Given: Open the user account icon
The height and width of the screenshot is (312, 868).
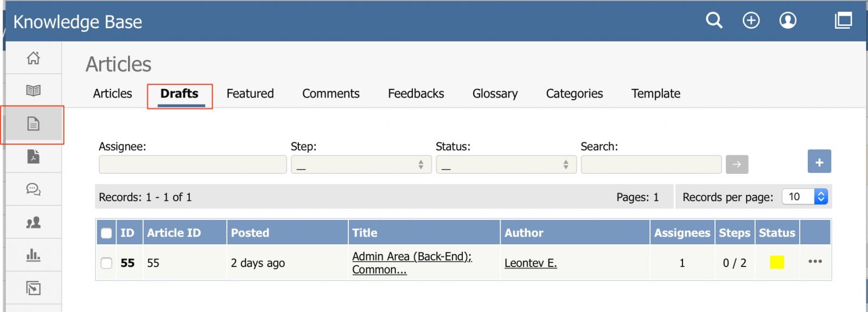Looking at the screenshot, I should pos(788,21).
